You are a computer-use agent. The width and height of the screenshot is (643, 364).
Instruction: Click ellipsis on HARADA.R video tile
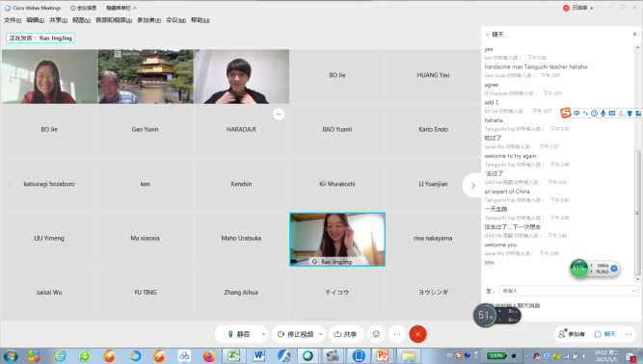click(x=279, y=115)
